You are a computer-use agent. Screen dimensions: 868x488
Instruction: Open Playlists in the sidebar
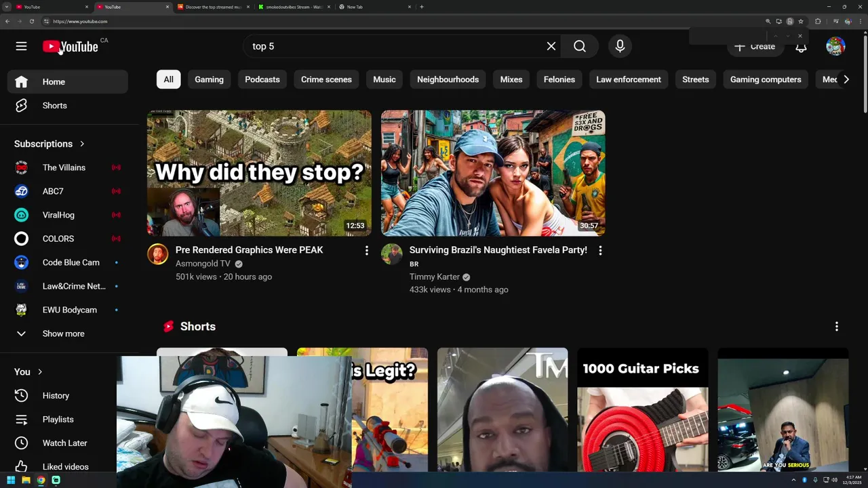pos(68,420)
